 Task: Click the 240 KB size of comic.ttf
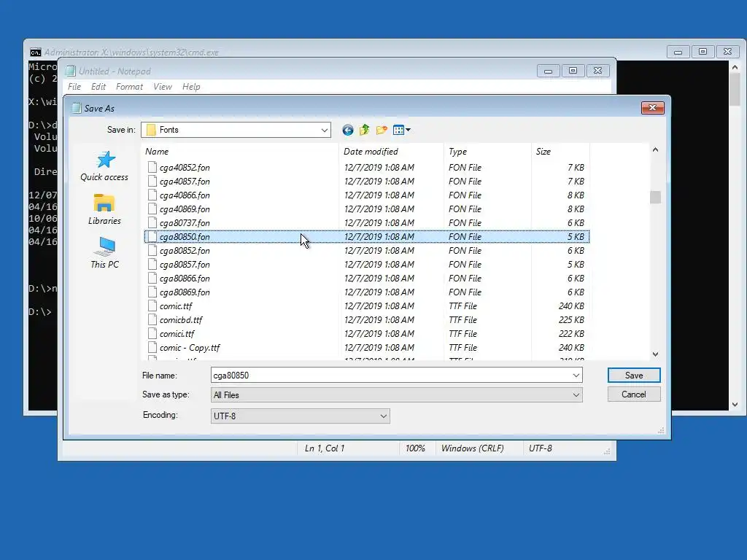[x=571, y=306]
